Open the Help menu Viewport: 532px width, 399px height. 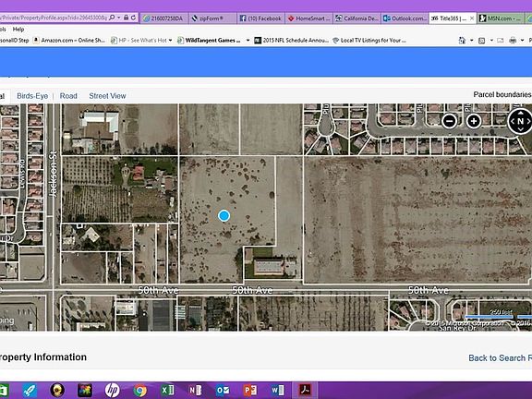(x=18, y=30)
